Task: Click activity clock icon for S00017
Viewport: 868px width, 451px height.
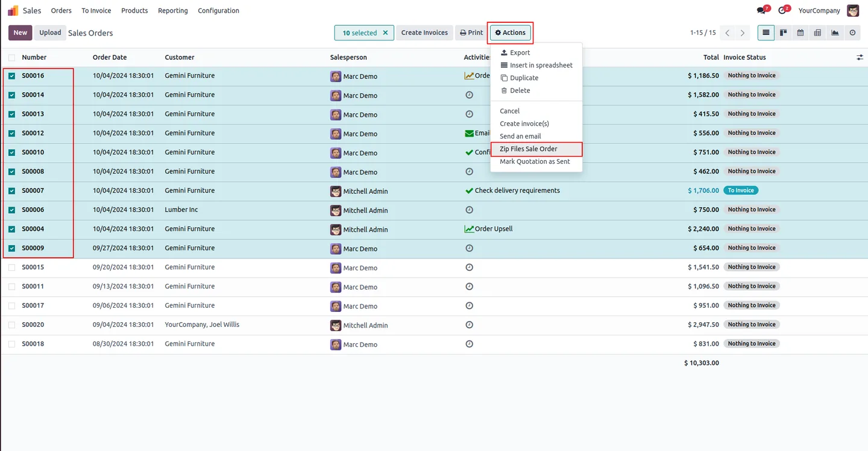Action: coord(470,305)
